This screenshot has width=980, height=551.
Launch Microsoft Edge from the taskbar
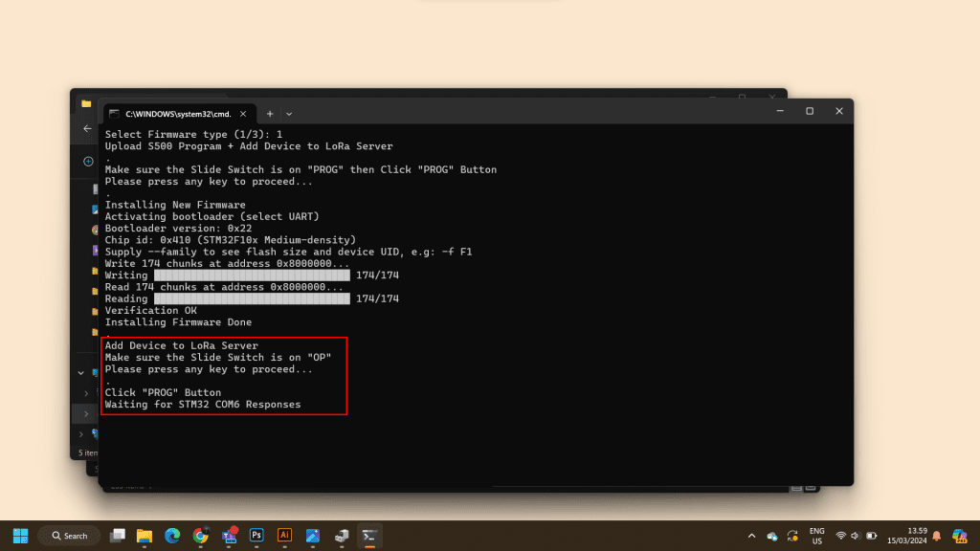[172, 536]
